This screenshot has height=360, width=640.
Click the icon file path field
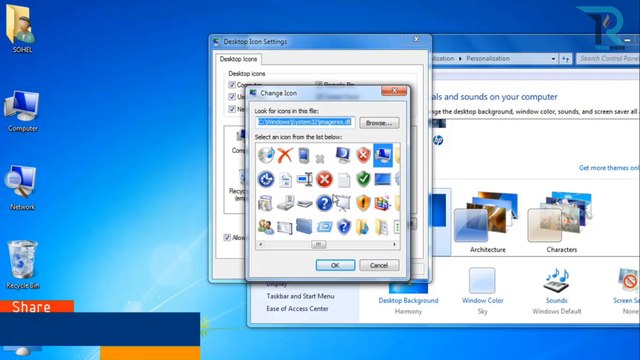(305, 122)
